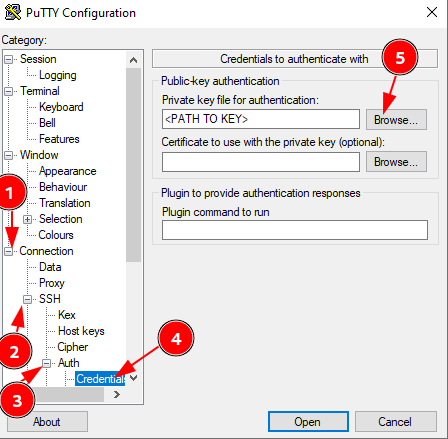448x439 pixels.
Task: Collapse the Window tree node
Action: click(x=9, y=155)
